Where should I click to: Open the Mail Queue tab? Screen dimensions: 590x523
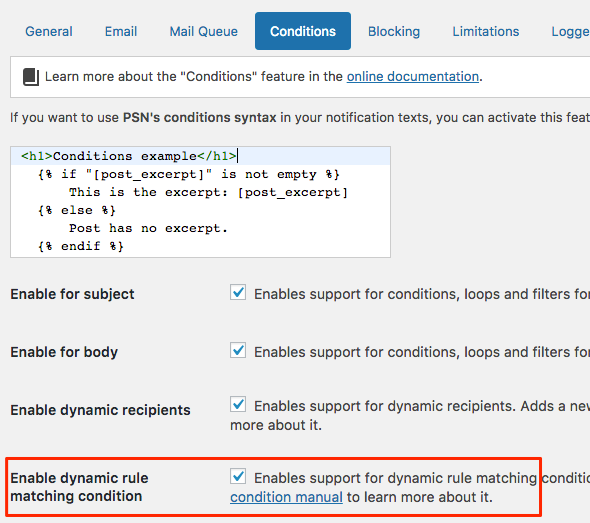click(204, 31)
